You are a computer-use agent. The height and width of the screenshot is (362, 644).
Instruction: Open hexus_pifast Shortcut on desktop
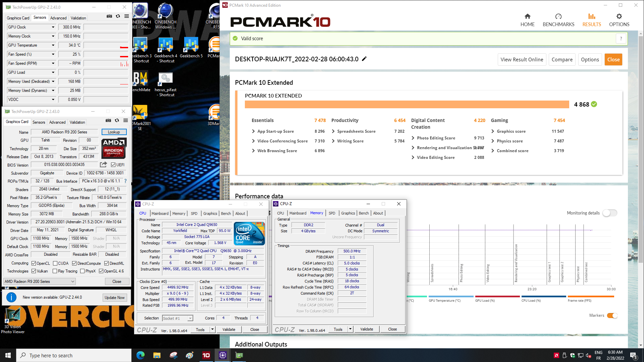(165, 84)
